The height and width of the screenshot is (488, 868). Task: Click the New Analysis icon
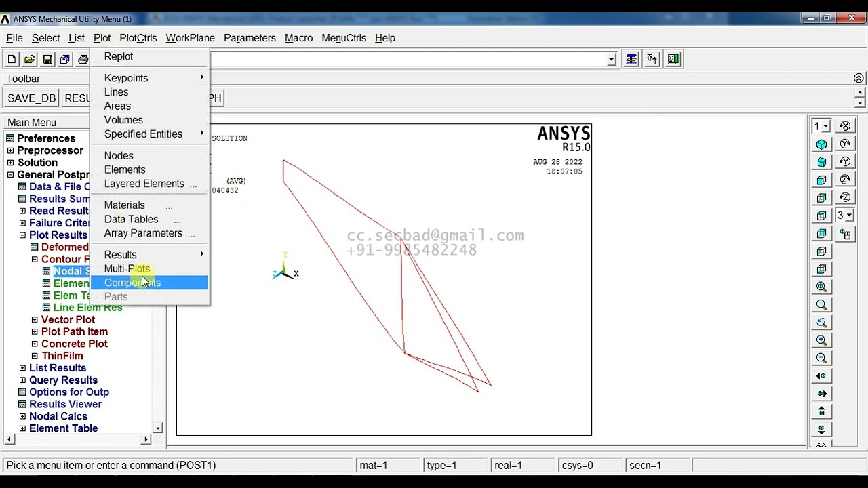[x=12, y=60]
